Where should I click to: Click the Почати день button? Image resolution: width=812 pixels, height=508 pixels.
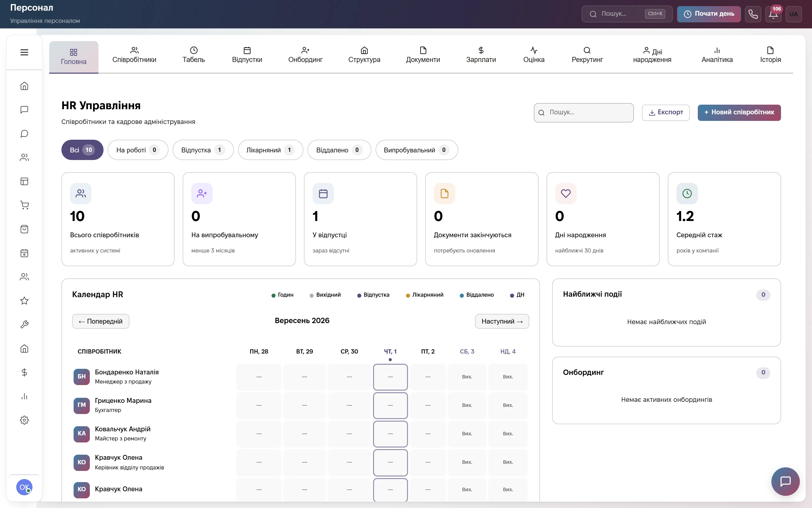point(709,14)
